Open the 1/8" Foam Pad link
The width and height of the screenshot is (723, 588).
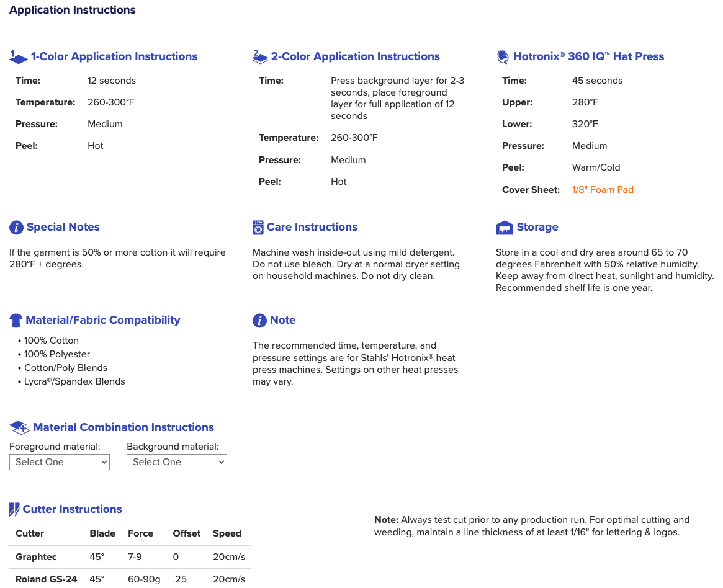click(603, 190)
